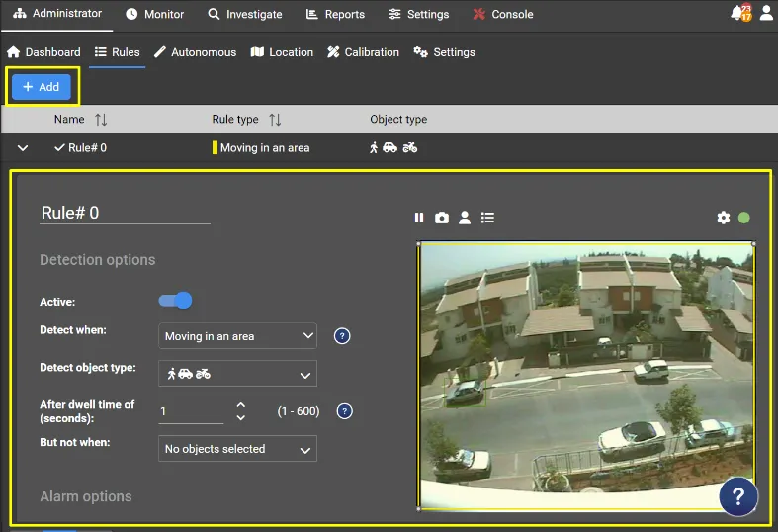
Task: Open the But not when dropdown
Action: [237, 449]
